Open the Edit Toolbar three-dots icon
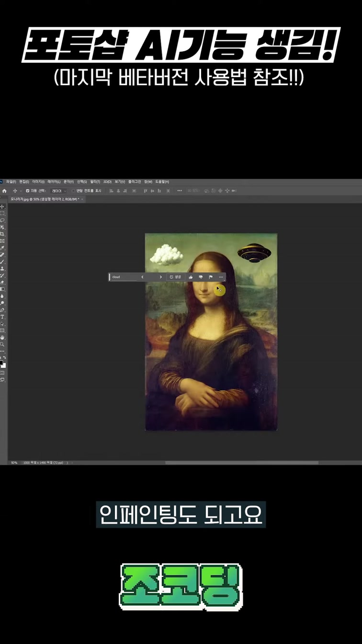This screenshot has height=644, width=362. [x=2, y=351]
